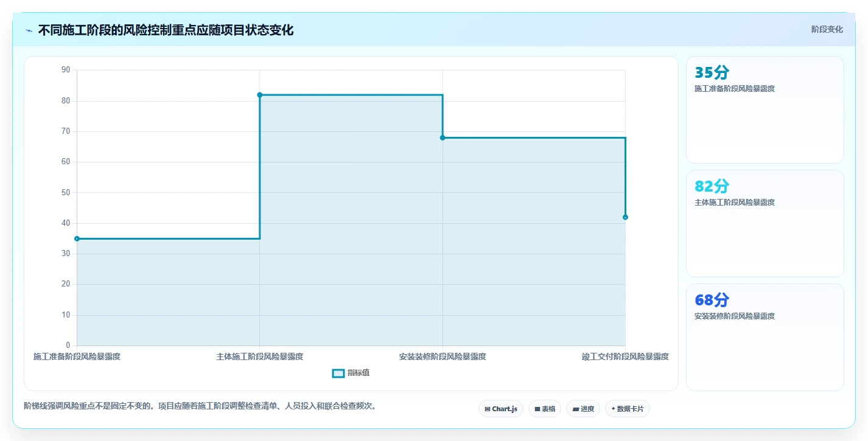Image resolution: width=868 pixels, height=441 pixels.
Task: Click x-axis label 竣工交付阶段风险暴露度
Action: click(x=625, y=356)
